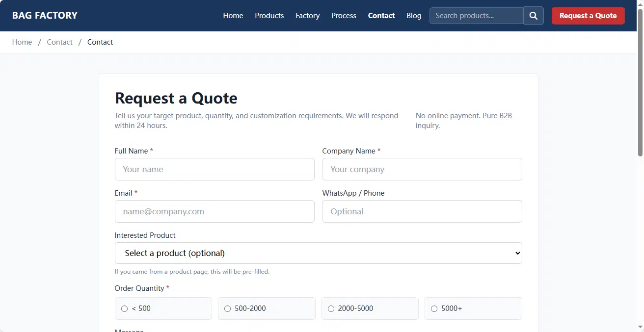Focus the Full Name input field
Viewport: 644px width, 332px height.
[215, 169]
